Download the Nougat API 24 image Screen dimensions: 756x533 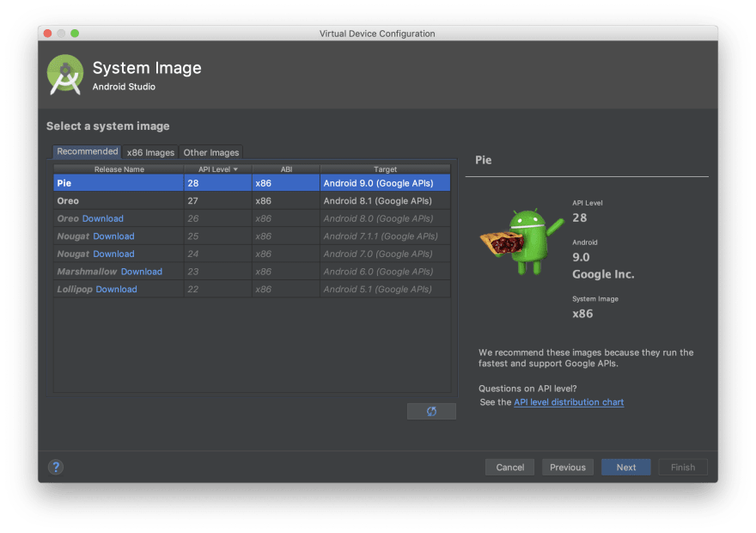(x=113, y=254)
